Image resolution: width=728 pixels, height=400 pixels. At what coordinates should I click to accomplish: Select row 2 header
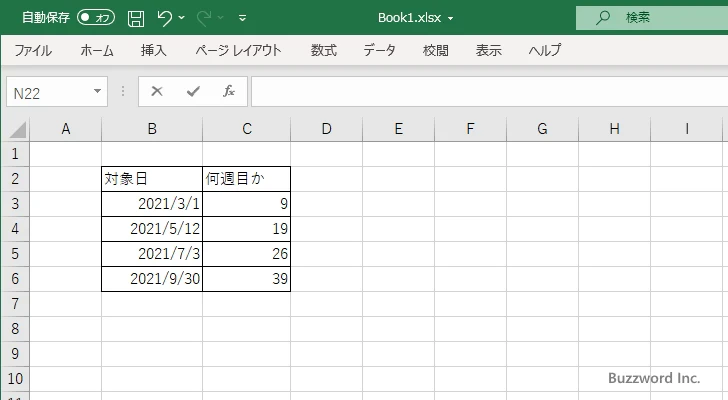click(15, 179)
